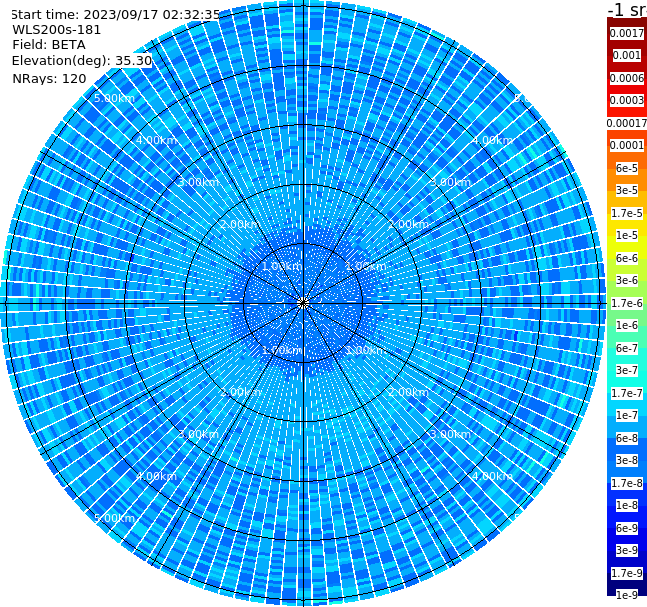Click the 0.0001 colorbar value
647x607 pixels.
pyautogui.click(x=627, y=145)
